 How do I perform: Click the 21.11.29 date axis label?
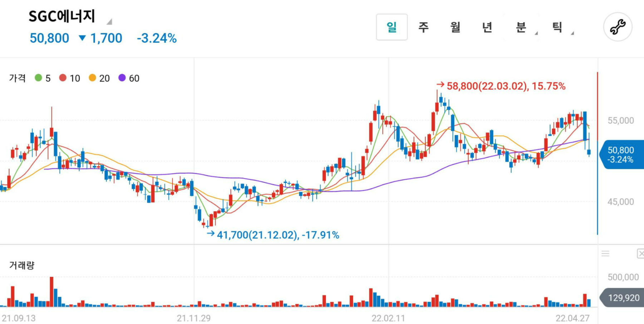[193, 318]
